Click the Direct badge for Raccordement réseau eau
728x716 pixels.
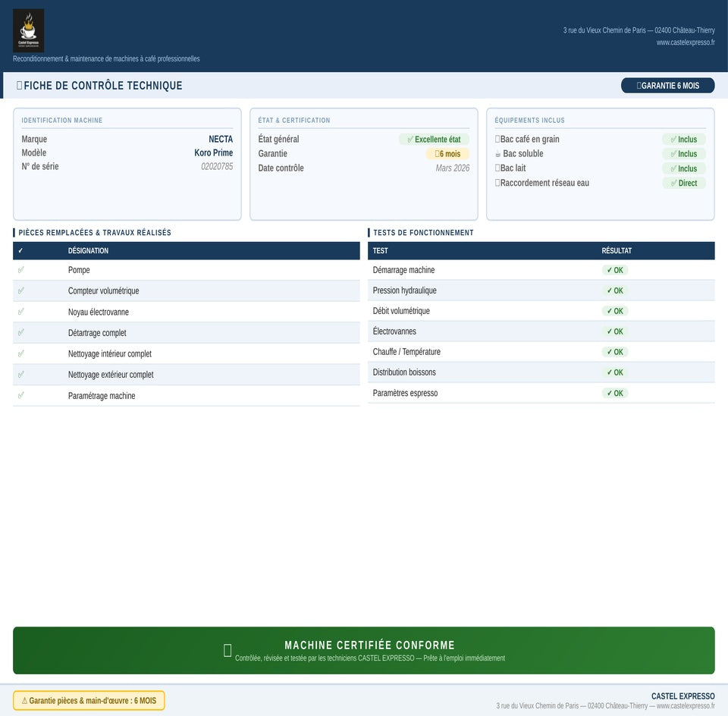click(683, 183)
